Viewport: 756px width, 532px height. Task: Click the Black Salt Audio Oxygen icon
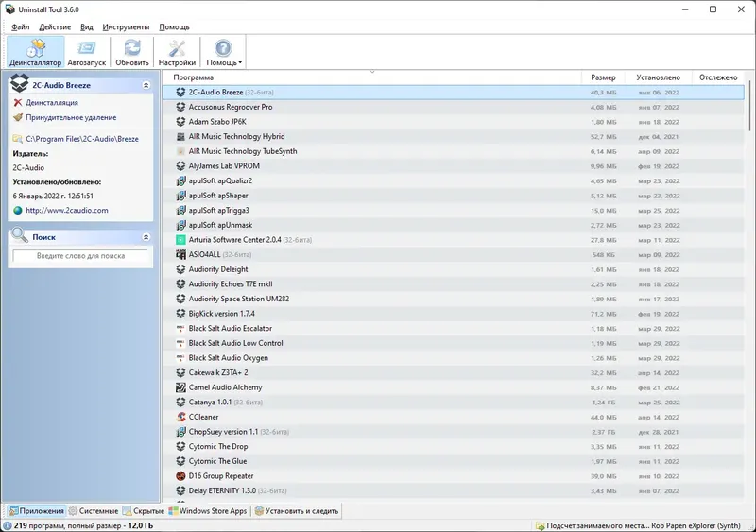pos(180,358)
